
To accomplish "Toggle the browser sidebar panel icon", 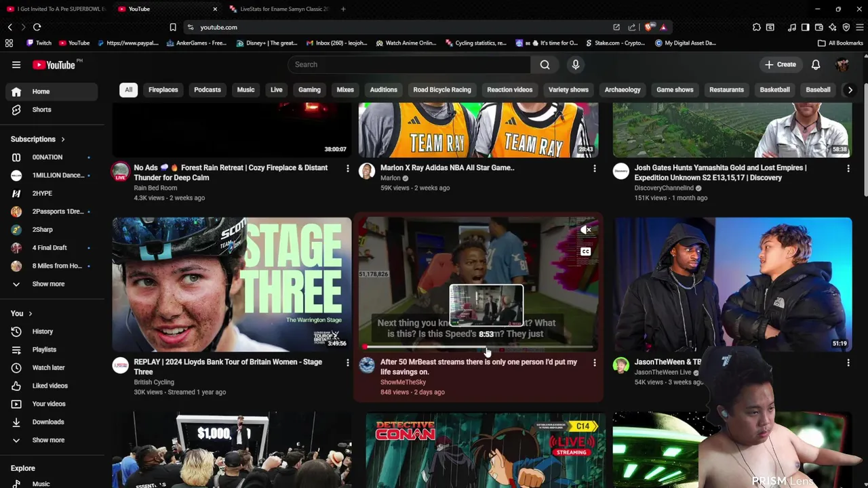I will (805, 27).
